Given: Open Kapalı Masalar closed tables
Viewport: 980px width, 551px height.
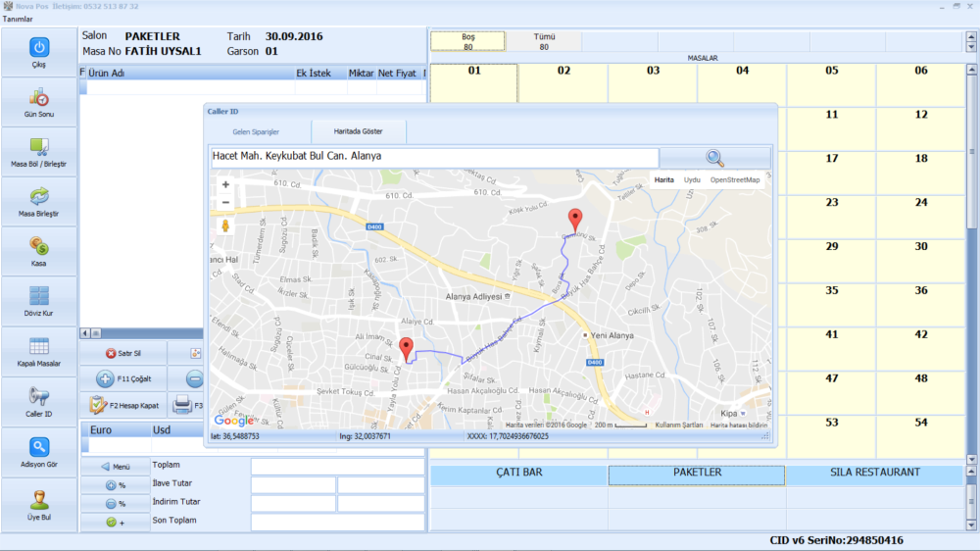Looking at the screenshot, I should [x=39, y=347].
